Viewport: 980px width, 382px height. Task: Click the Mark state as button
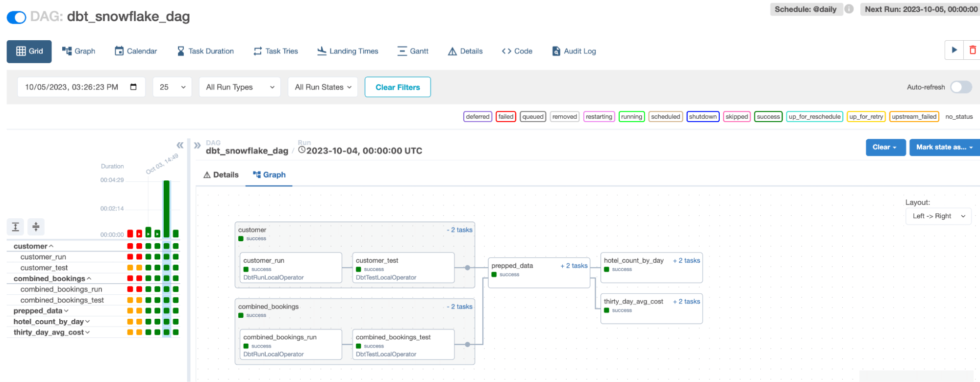tap(944, 147)
